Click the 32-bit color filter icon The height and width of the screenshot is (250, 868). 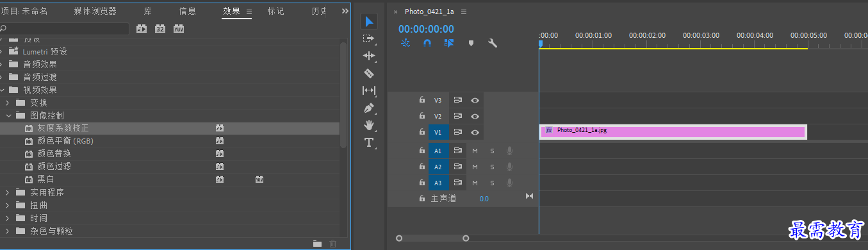click(x=160, y=29)
